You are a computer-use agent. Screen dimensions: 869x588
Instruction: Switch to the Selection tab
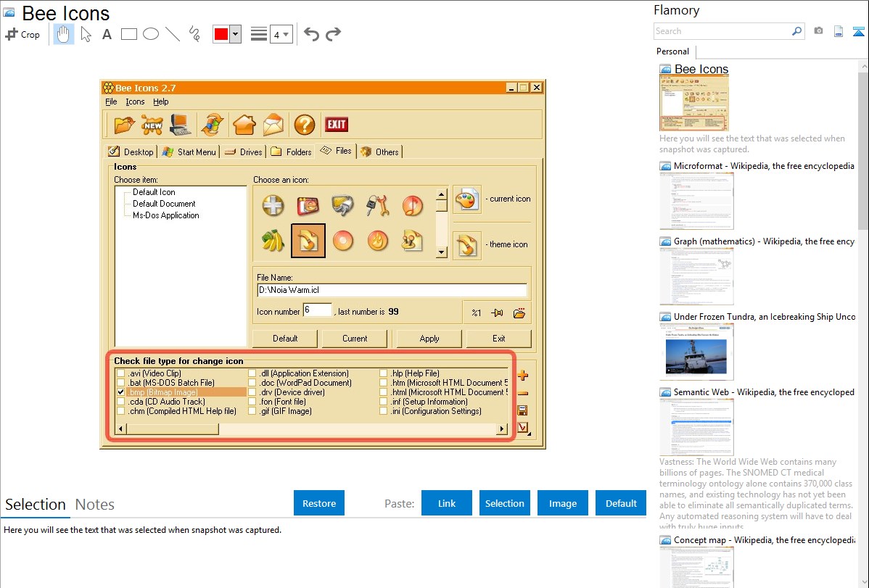point(36,505)
